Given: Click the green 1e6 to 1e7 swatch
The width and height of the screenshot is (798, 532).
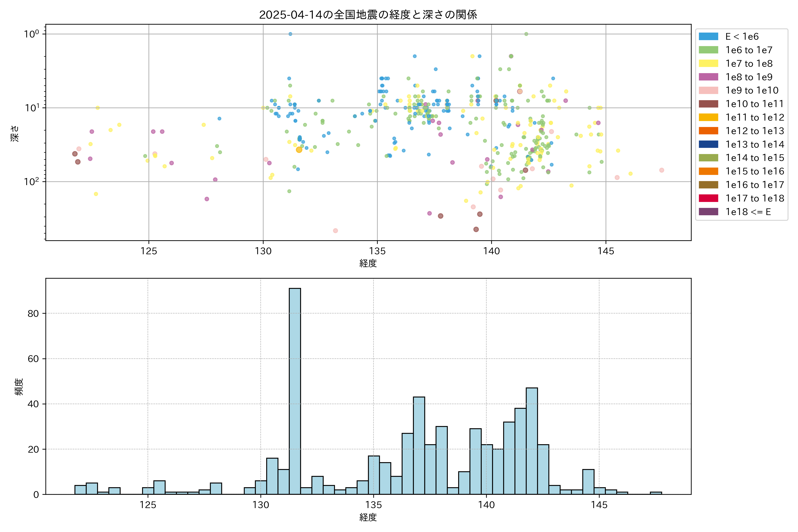Looking at the screenshot, I should click(708, 50).
